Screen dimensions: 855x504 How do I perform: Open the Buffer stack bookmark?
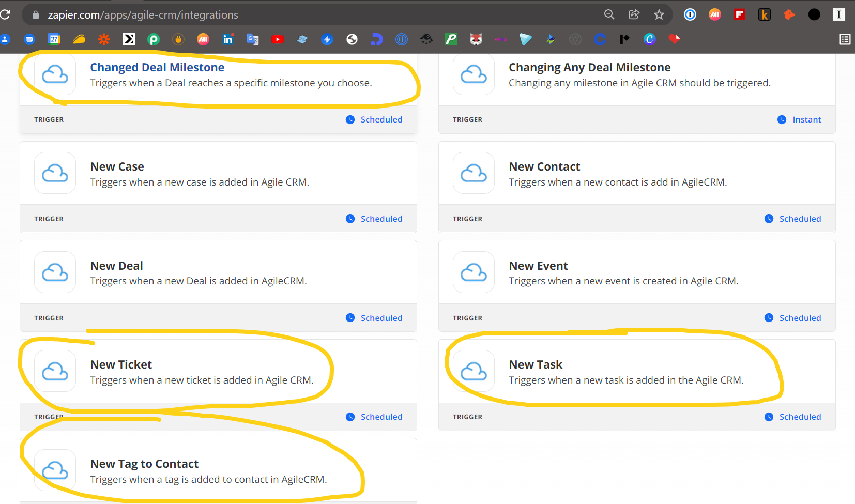[302, 39]
